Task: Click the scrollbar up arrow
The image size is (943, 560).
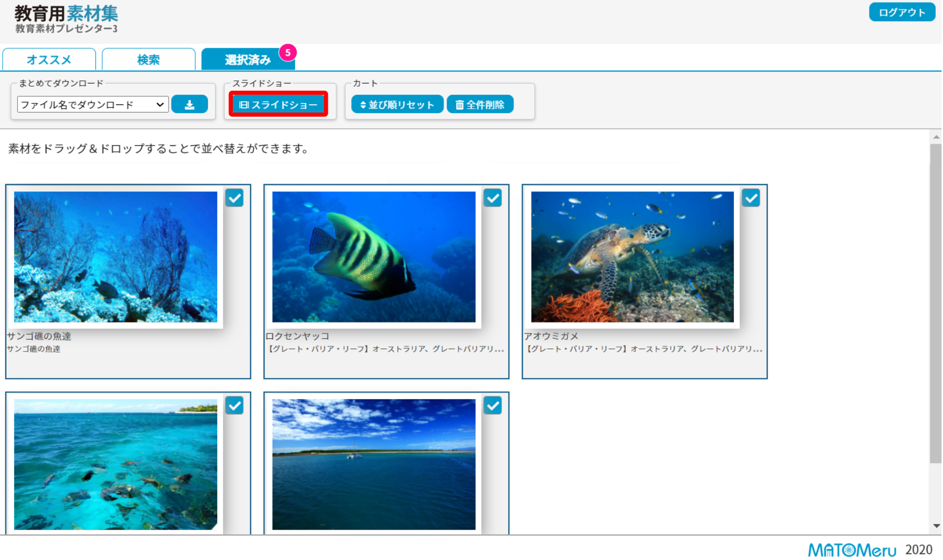Action: click(x=936, y=137)
